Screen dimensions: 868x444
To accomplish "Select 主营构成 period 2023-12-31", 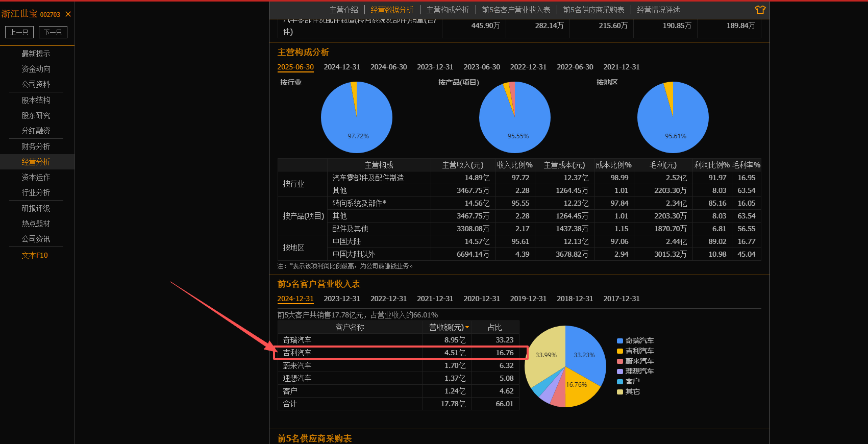I will (x=435, y=67).
